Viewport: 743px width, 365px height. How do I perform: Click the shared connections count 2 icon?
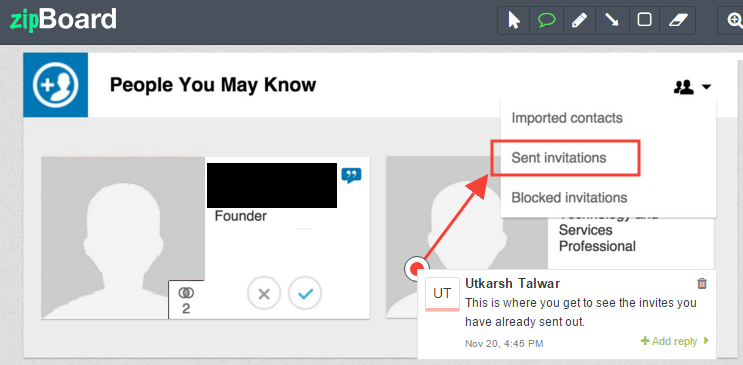click(x=186, y=300)
